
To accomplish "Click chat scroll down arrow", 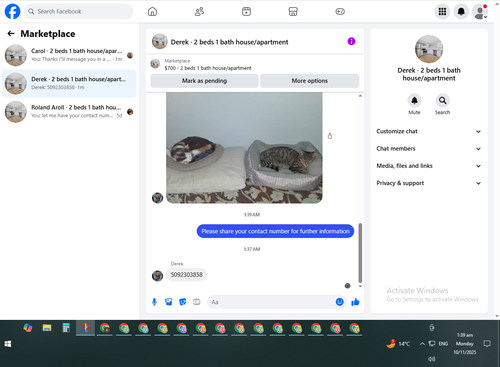I will click(360, 286).
